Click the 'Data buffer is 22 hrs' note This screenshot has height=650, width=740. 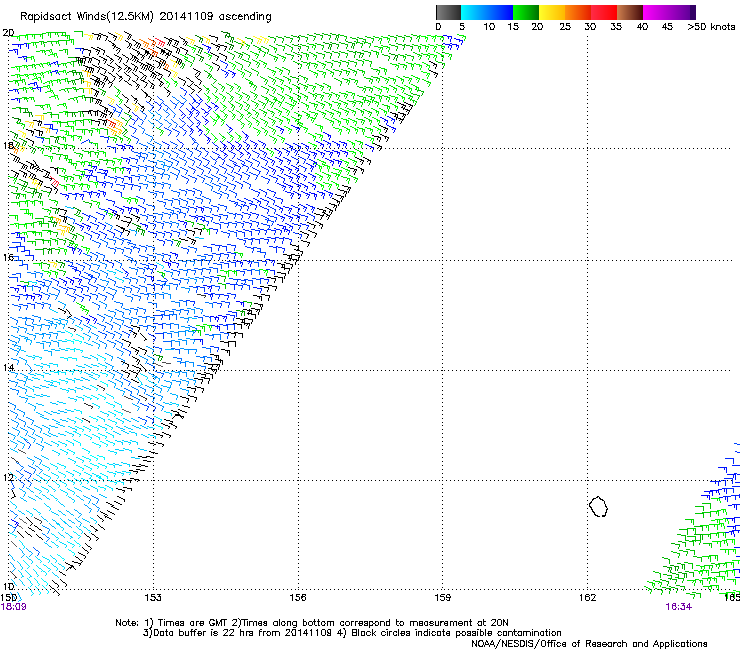(202, 633)
